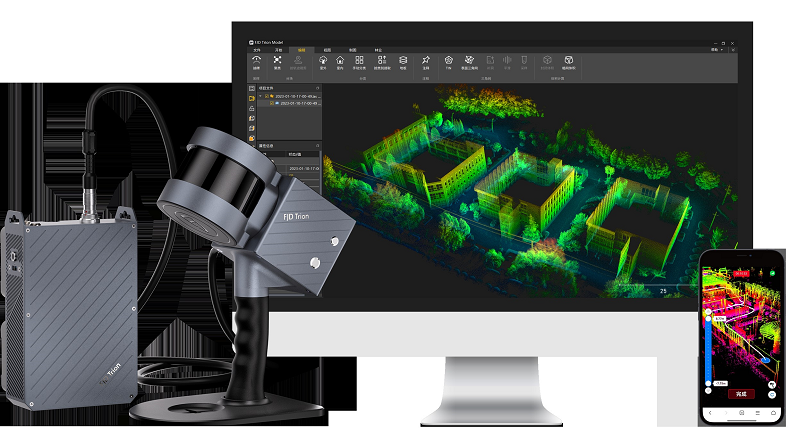Screen dimensions: 800x446
Task: Click the stacked layers ribbon icon
Action: coord(403,61)
